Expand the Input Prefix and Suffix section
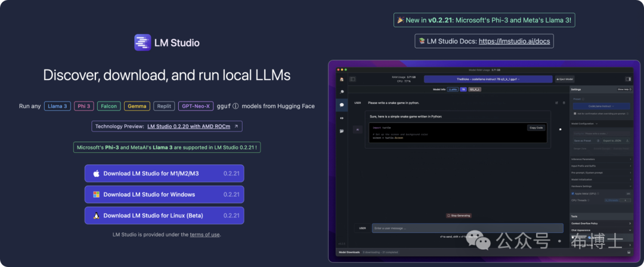 (x=600, y=166)
